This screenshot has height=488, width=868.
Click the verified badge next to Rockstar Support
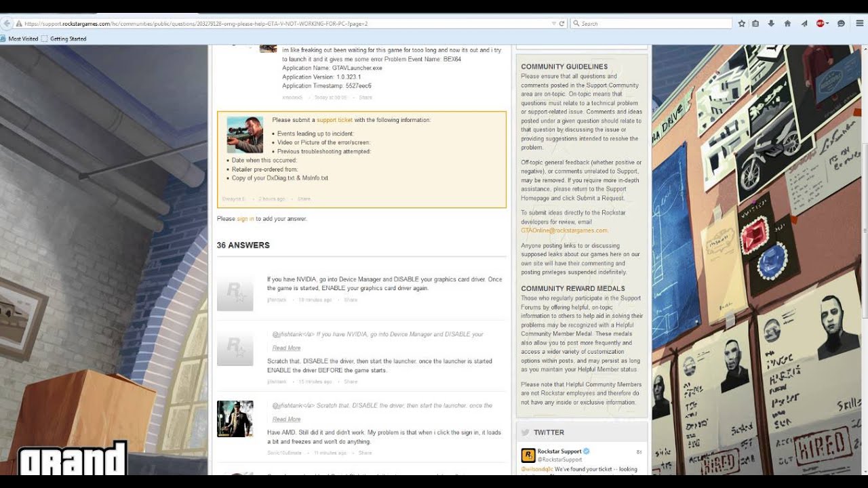coord(587,451)
